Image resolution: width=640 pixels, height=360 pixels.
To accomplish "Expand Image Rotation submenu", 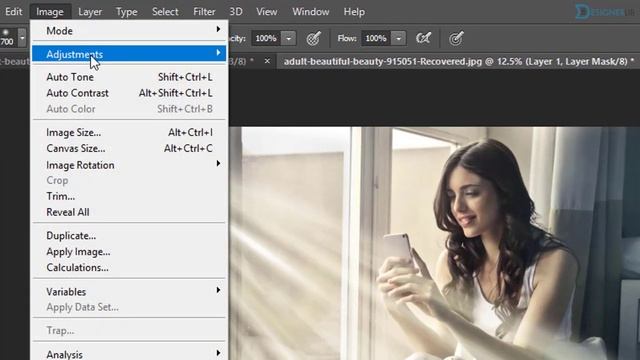I will [129, 165].
